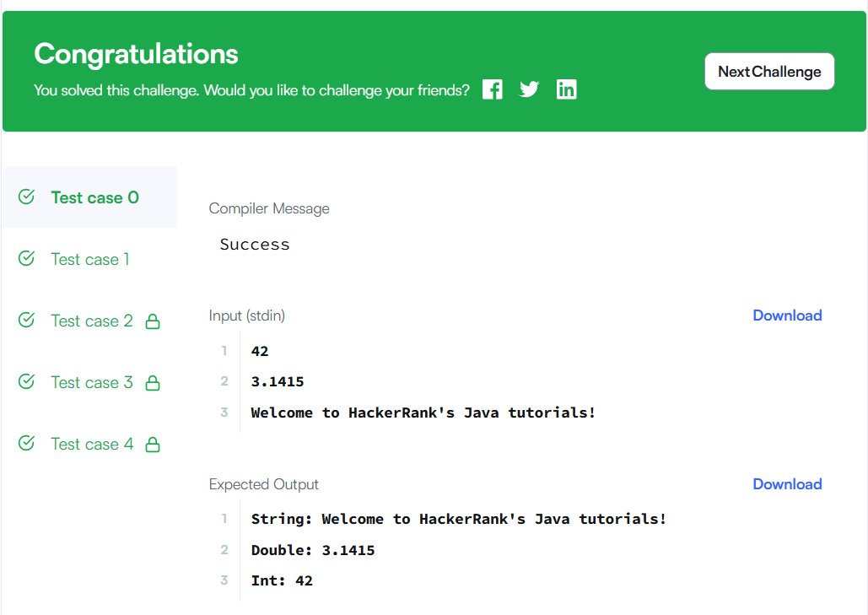Image resolution: width=868 pixels, height=615 pixels.
Task: Click the Expected Output label
Action: coord(263,484)
